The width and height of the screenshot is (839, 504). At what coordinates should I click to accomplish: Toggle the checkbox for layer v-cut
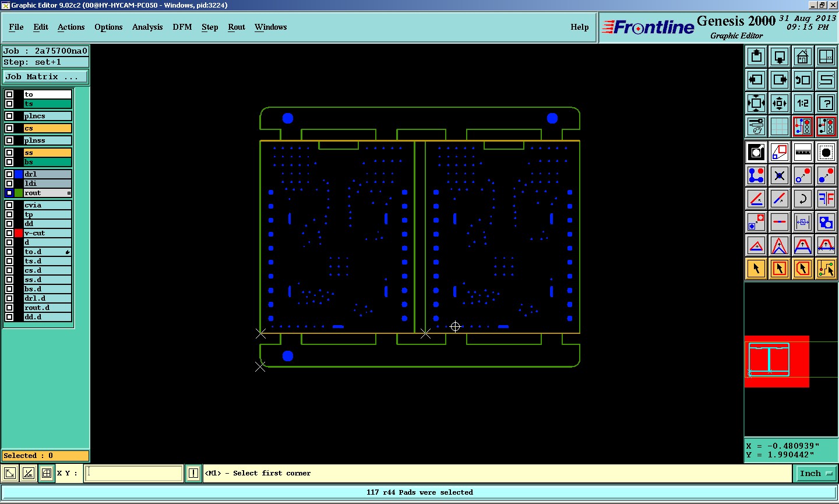(x=9, y=233)
